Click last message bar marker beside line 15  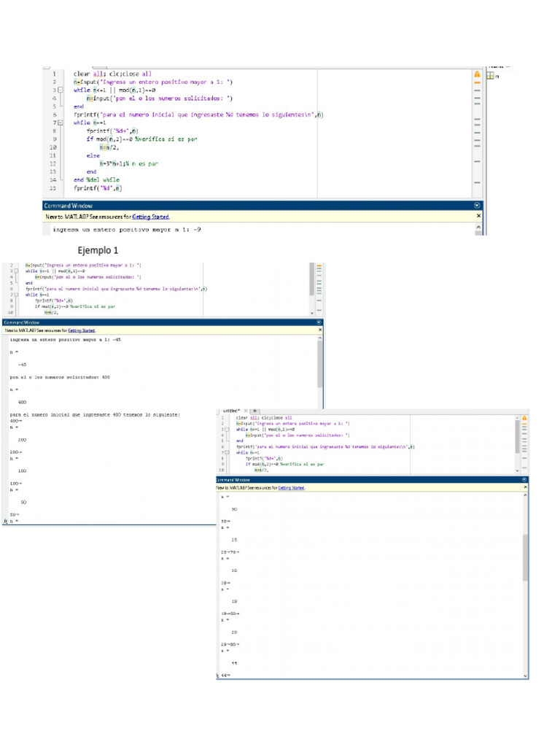coord(477,182)
